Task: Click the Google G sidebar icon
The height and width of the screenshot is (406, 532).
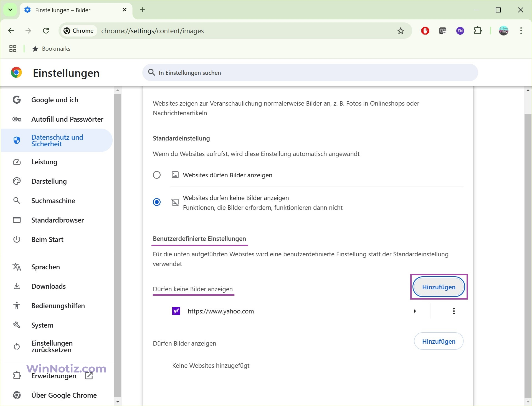Action: (x=17, y=100)
